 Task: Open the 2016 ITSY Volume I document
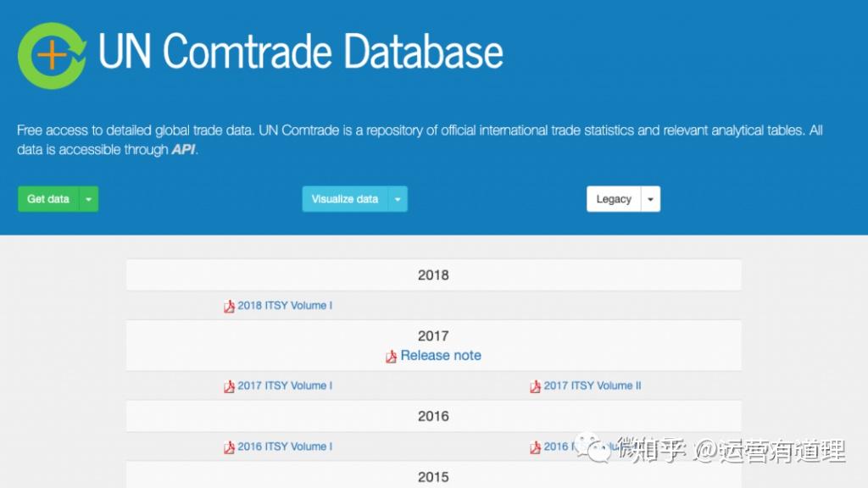(x=283, y=446)
